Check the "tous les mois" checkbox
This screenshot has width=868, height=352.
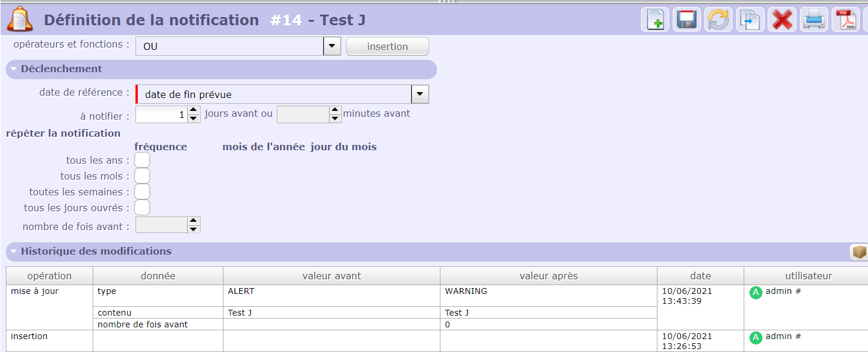tap(142, 176)
